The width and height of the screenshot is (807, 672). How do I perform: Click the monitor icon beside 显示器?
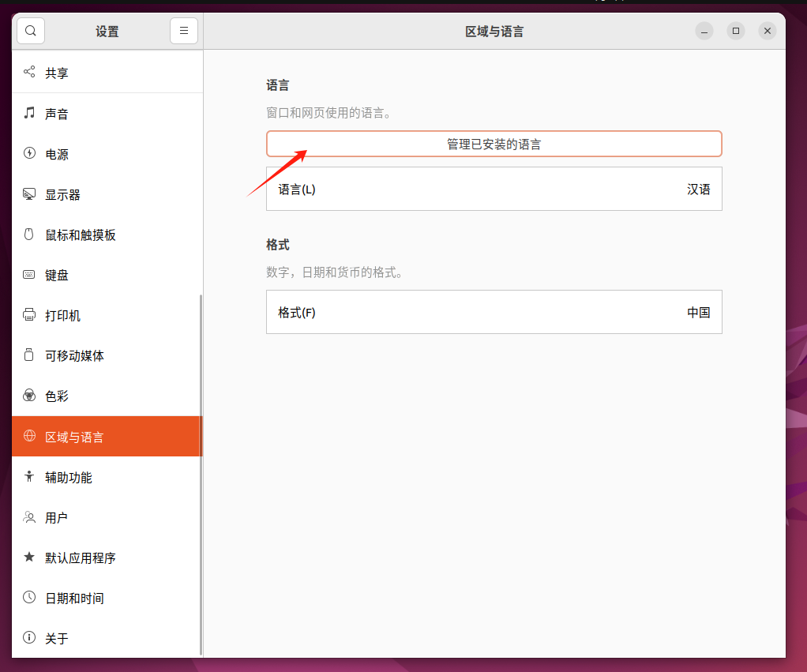(x=29, y=194)
